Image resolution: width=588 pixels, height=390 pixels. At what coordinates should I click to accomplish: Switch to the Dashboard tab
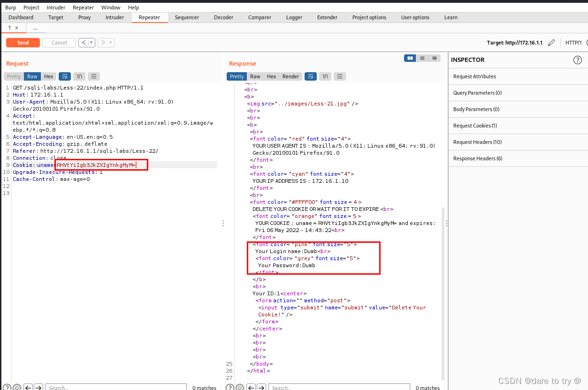tap(21, 17)
